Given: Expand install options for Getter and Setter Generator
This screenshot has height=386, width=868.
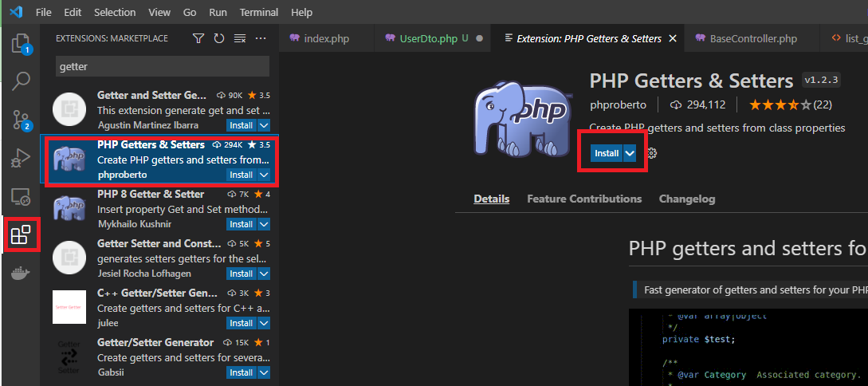Looking at the screenshot, I should pyautogui.click(x=264, y=126).
